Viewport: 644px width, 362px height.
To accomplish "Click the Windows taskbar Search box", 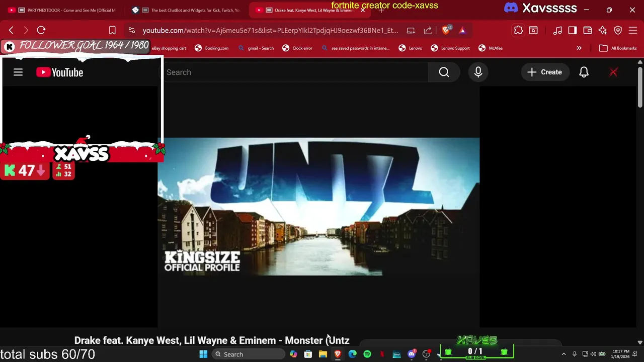I will [x=248, y=354].
